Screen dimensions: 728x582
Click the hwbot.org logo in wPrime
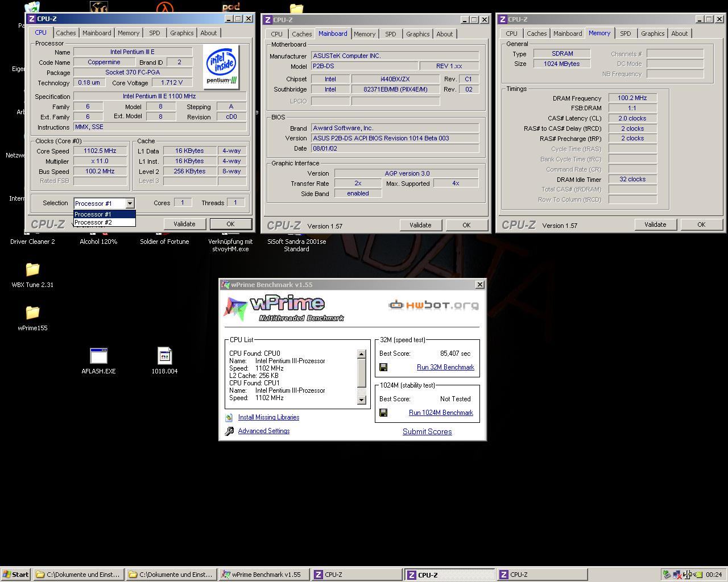pyautogui.click(x=433, y=306)
